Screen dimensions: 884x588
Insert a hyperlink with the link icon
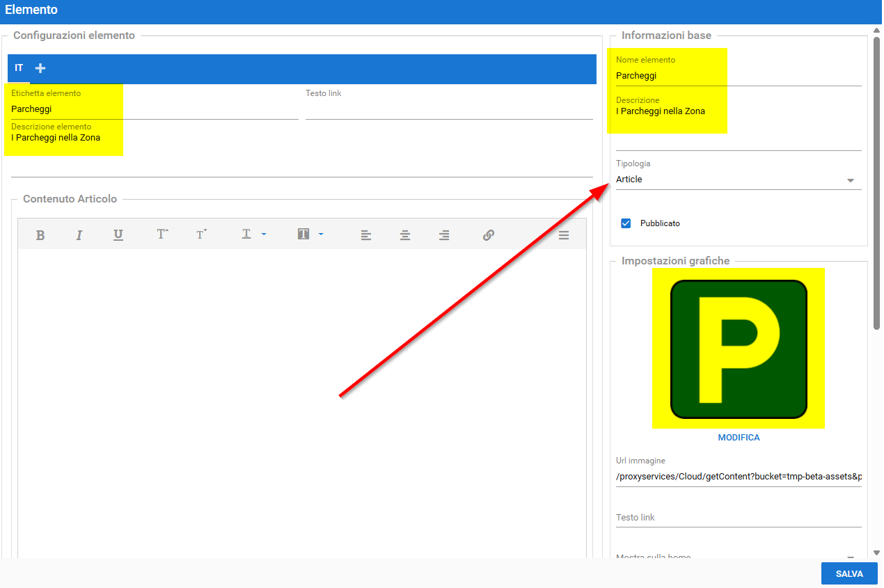[x=489, y=235]
